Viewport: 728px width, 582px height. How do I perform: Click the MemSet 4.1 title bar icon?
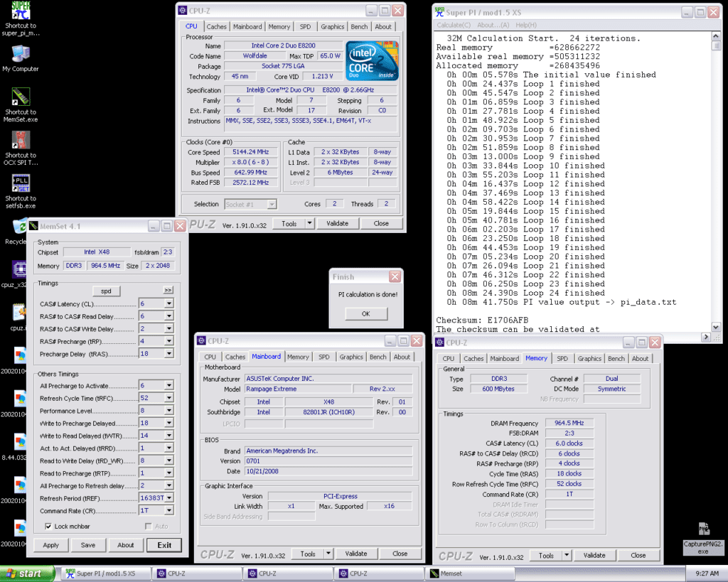[33, 226]
